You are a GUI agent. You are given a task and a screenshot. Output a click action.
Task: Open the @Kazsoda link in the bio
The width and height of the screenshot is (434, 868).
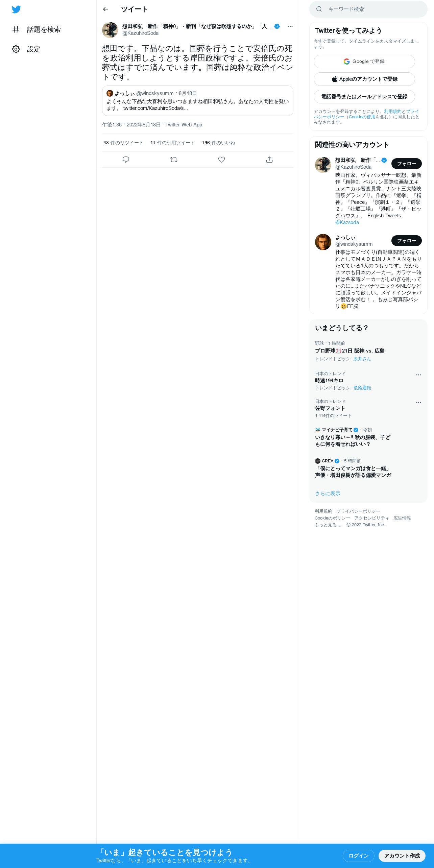point(347,222)
